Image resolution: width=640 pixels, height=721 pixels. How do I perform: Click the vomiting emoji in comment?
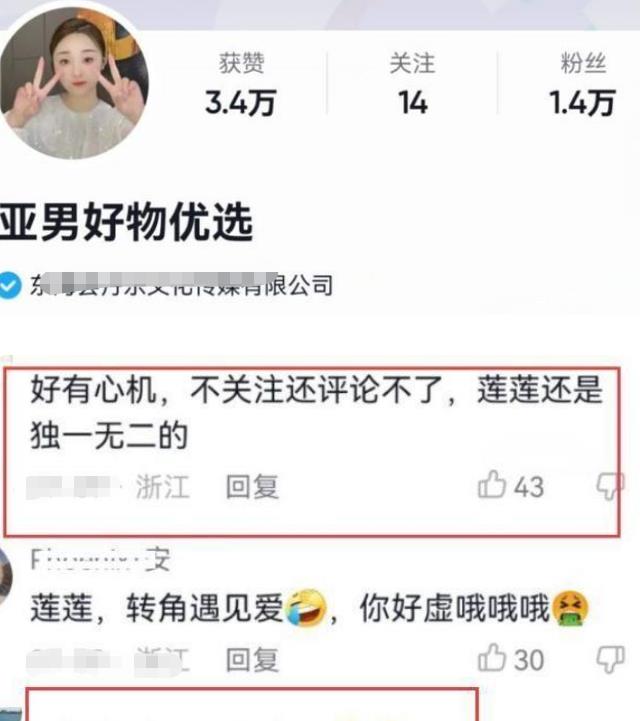tap(570, 609)
